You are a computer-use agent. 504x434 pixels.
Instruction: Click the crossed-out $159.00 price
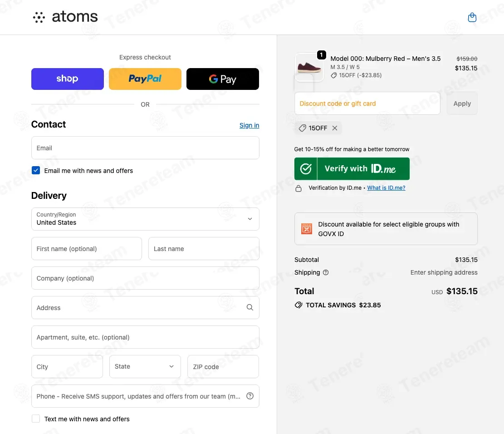coord(467,59)
